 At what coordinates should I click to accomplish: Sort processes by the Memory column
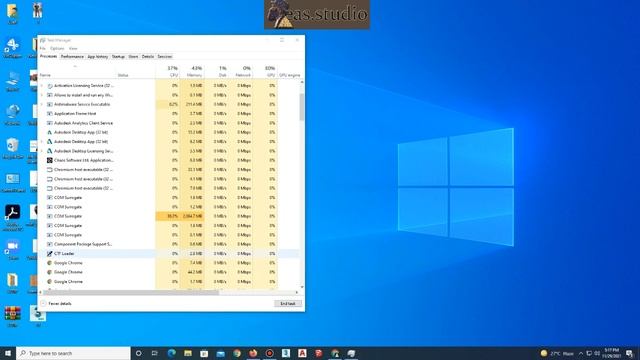point(192,71)
